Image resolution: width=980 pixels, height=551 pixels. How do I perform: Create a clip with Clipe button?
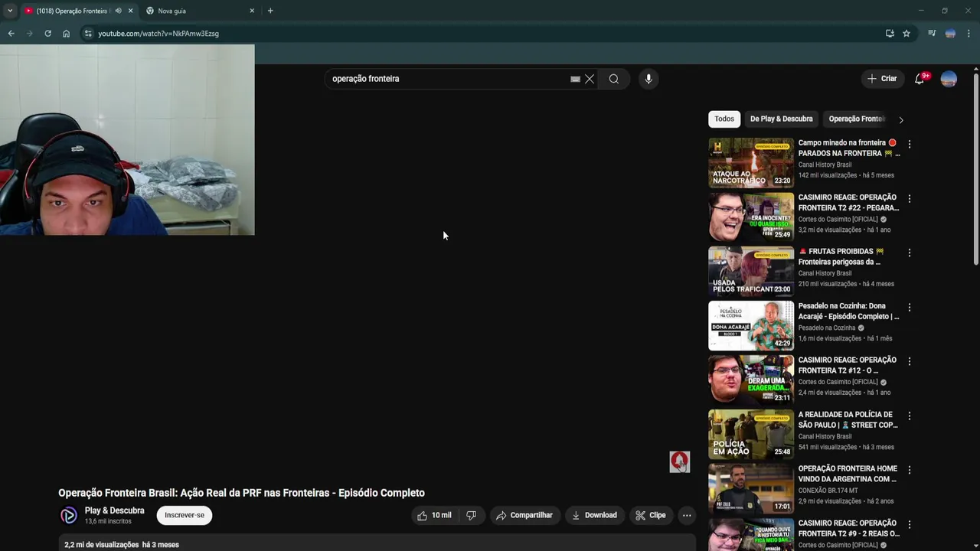(651, 516)
